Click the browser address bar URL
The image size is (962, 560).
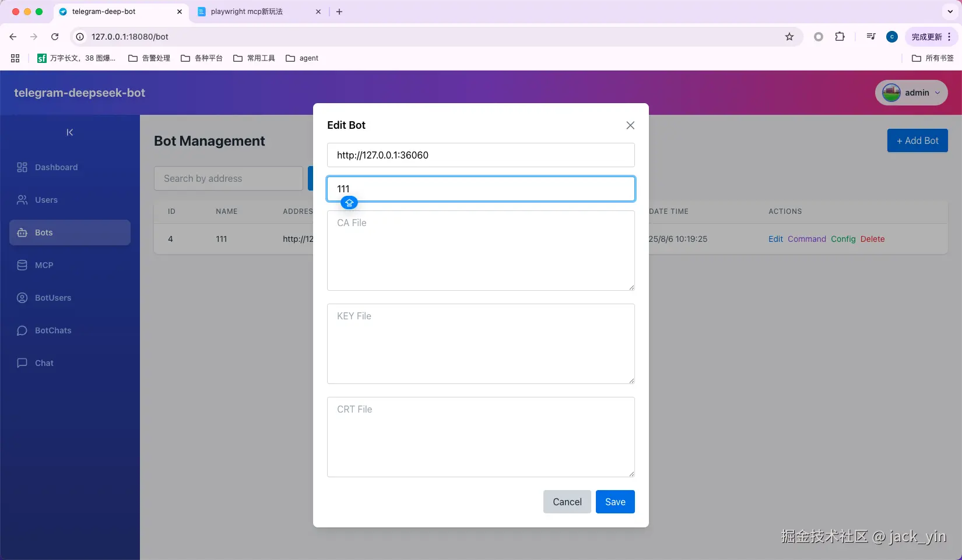(x=130, y=37)
